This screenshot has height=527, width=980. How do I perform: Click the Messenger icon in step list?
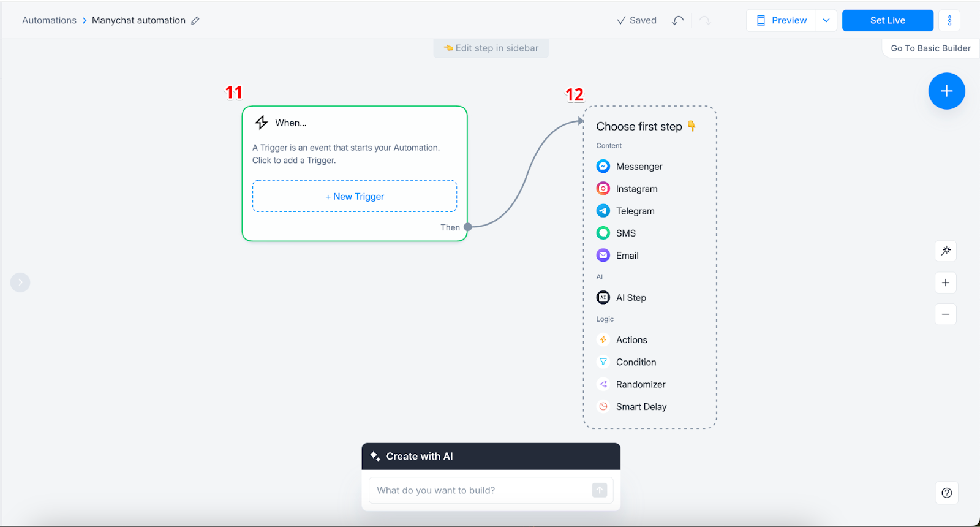(603, 166)
